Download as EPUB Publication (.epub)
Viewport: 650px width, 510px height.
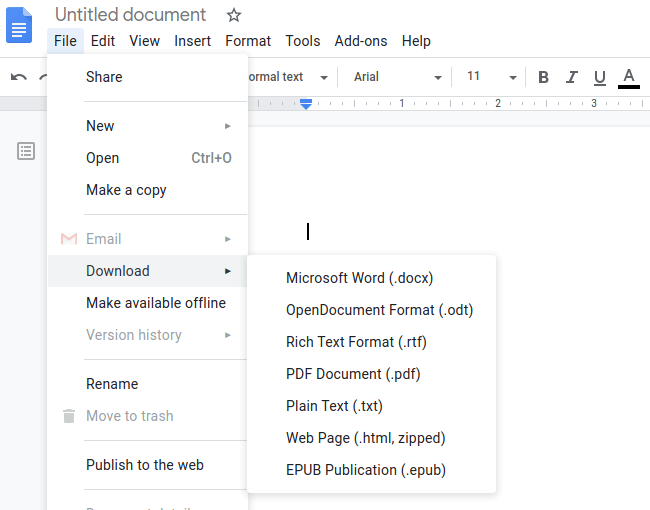point(371,470)
